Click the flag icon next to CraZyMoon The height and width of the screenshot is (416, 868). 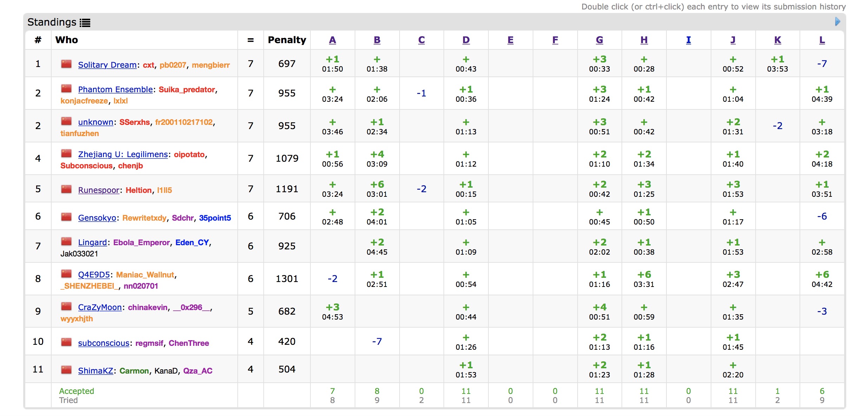[66, 306]
